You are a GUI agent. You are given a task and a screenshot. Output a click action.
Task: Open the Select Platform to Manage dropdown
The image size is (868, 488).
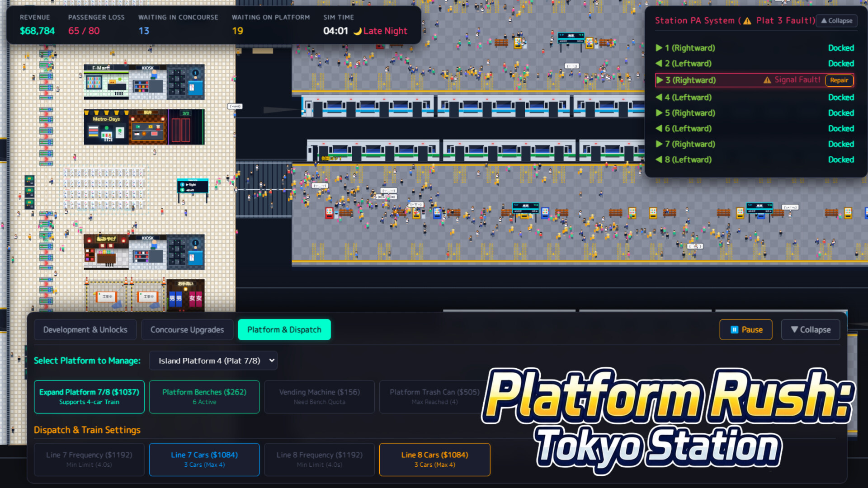click(x=213, y=361)
